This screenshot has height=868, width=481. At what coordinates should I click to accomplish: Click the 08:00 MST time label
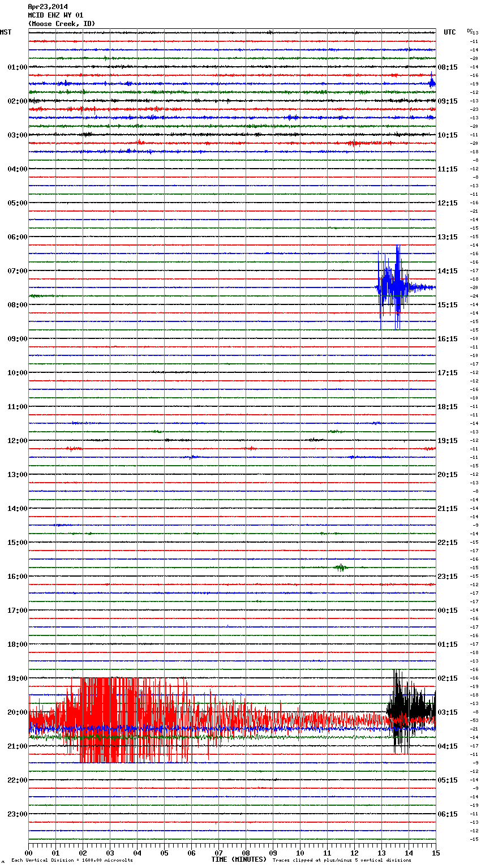18,305
